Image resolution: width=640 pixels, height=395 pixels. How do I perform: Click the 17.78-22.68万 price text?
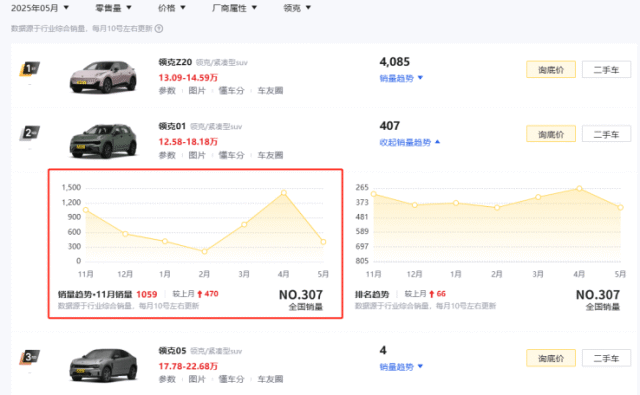coord(188,366)
